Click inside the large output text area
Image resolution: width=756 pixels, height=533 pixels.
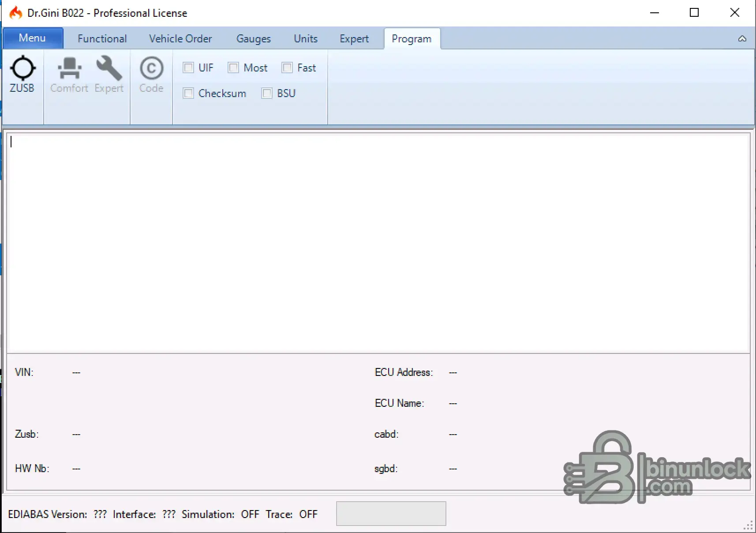378,243
